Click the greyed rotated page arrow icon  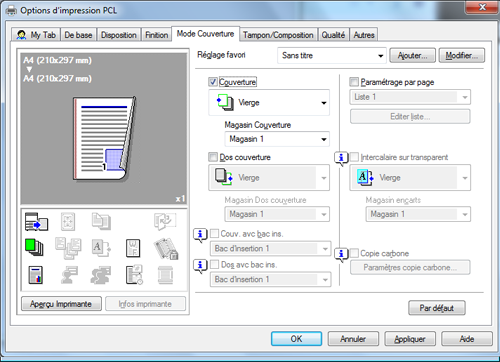165,221
